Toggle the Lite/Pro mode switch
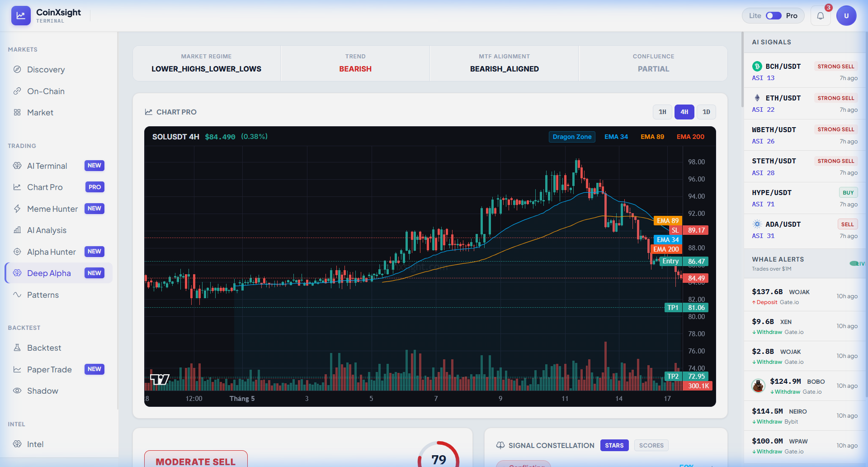The height and width of the screenshot is (467, 868). [774, 16]
